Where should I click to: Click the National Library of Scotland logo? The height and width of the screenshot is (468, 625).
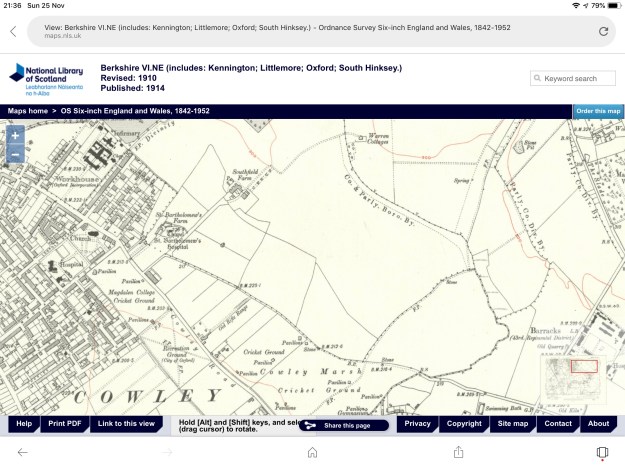45,76
